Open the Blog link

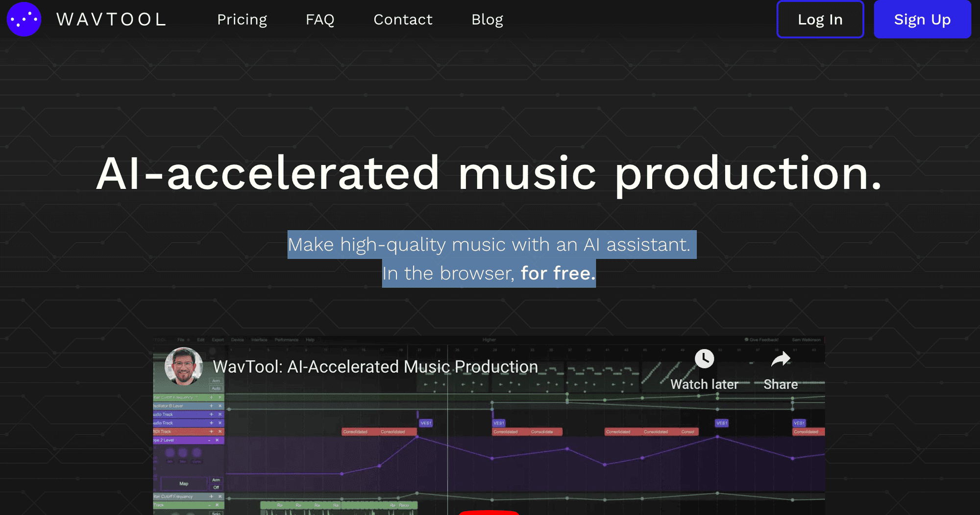[487, 20]
